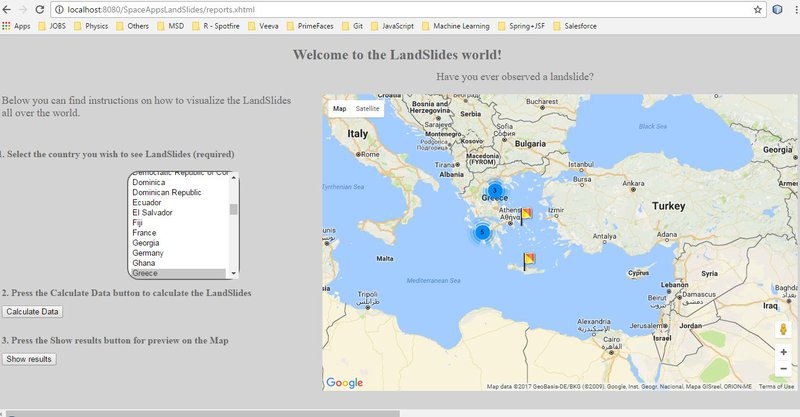Switch map to Map view
This screenshot has height=417, width=800.
[340, 108]
